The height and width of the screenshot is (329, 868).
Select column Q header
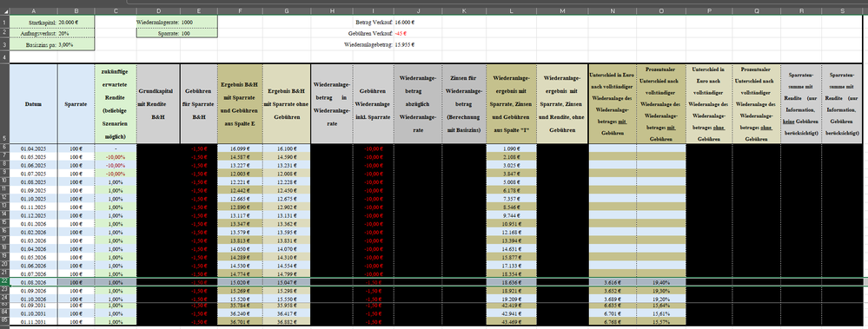756,11
